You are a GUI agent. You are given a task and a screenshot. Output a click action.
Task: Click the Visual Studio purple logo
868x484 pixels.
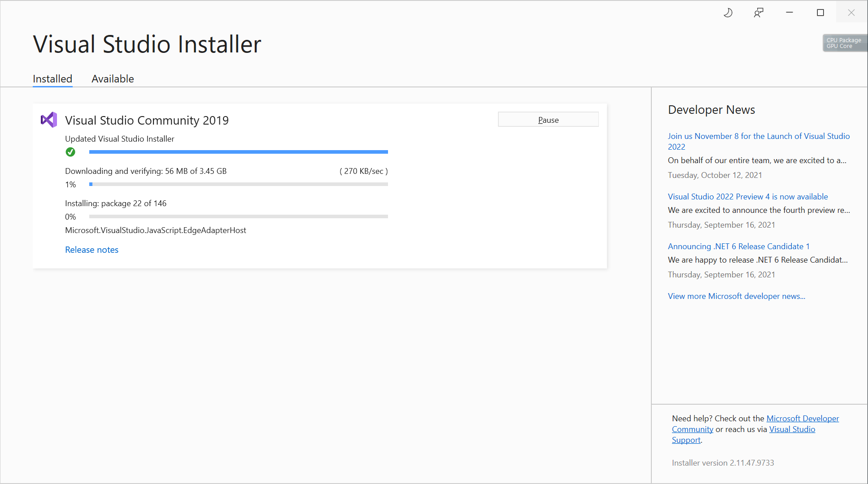pos(49,120)
